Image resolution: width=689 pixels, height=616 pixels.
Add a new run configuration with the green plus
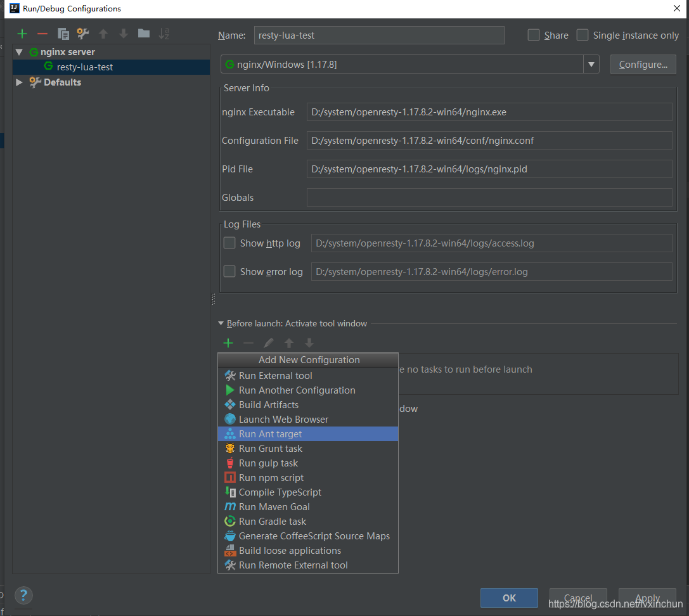[x=22, y=34]
